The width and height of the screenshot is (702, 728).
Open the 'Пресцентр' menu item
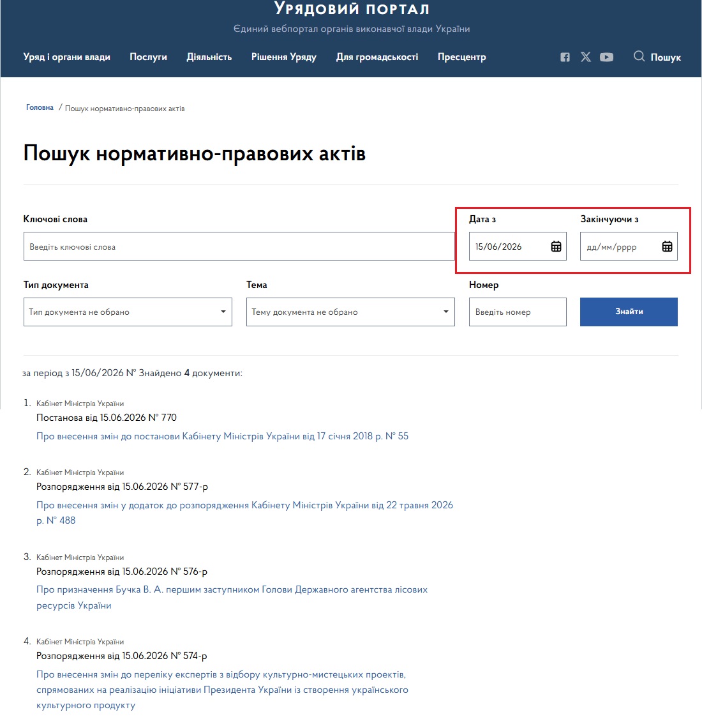[461, 57]
